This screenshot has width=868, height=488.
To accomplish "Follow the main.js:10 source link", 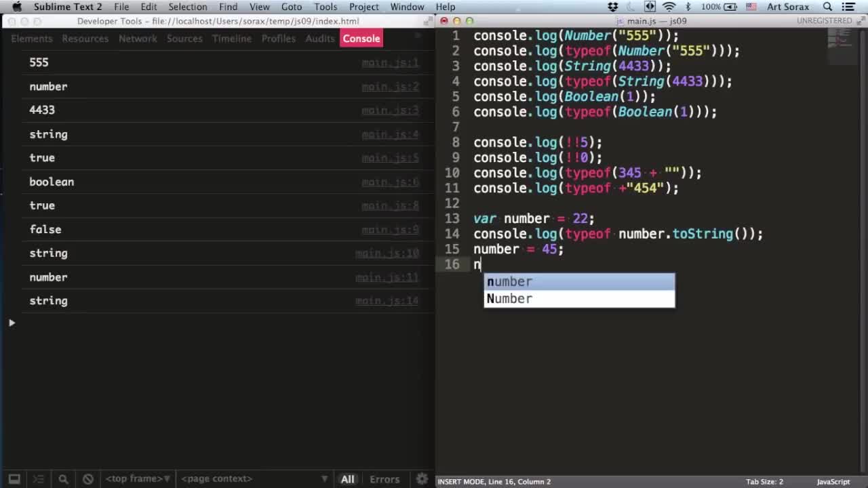I will (x=387, y=253).
